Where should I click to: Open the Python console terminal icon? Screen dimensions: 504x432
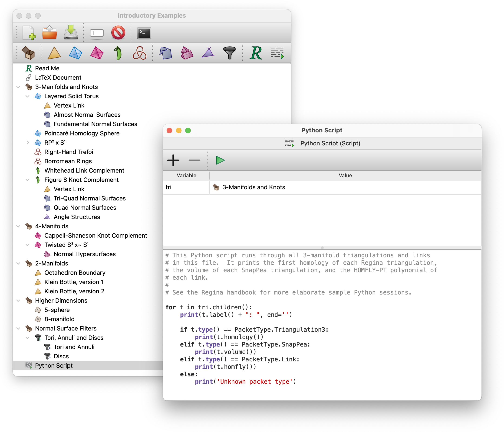(x=144, y=33)
